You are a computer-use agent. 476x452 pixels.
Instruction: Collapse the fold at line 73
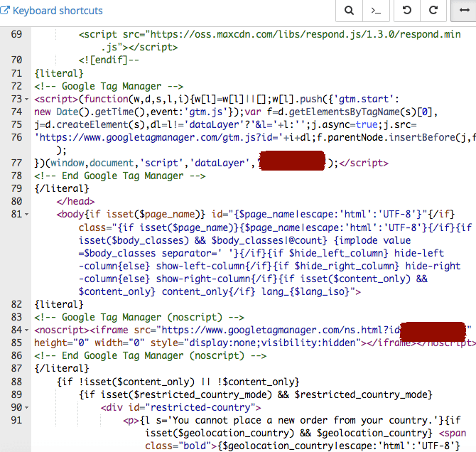coord(27,99)
